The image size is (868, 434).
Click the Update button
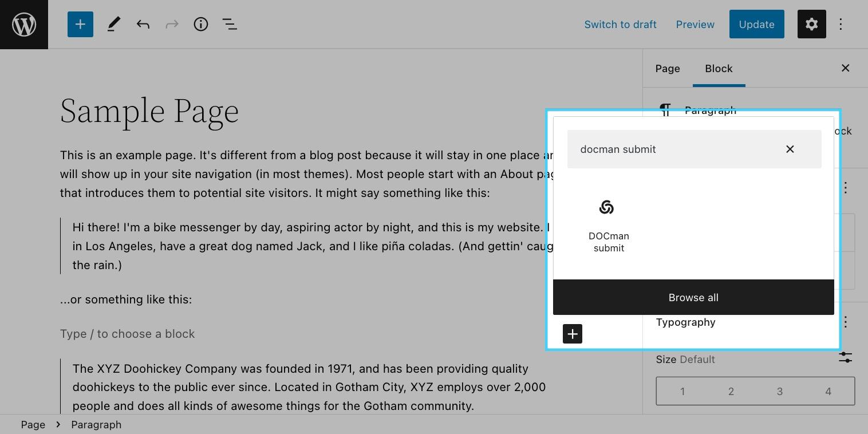point(756,25)
